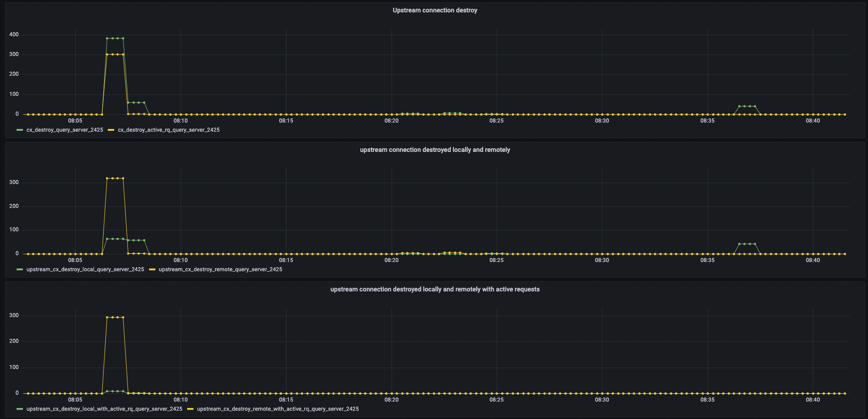The height and width of the screenshot is (419, 868).
Task: Open the 'Upstream connection destroy' panel title menu
Action: tap(435, 10)
